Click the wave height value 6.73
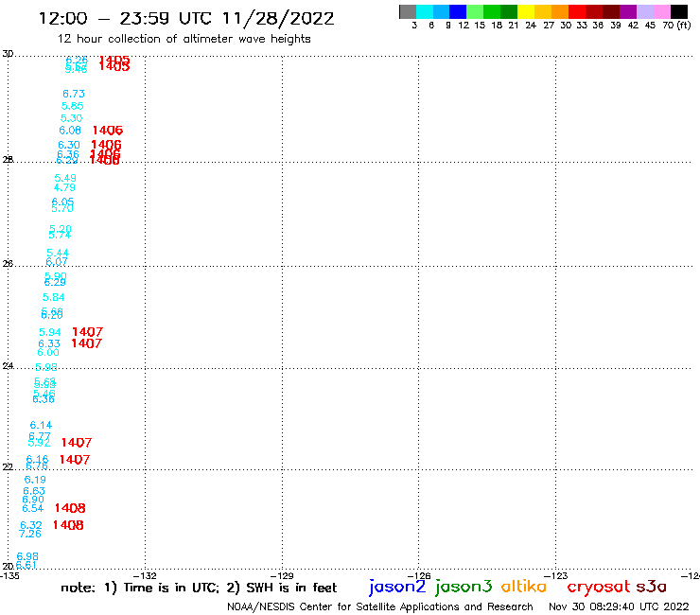The image size is (700, 615). pos(74,94)
